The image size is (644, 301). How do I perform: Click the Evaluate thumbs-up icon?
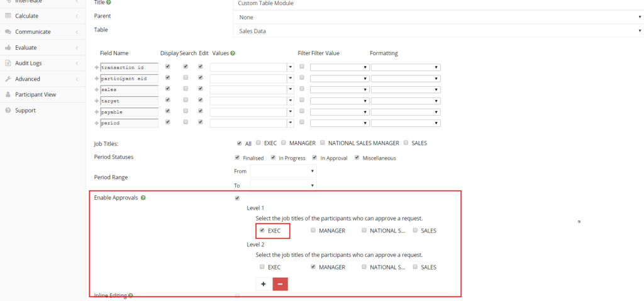coord(8,48)
